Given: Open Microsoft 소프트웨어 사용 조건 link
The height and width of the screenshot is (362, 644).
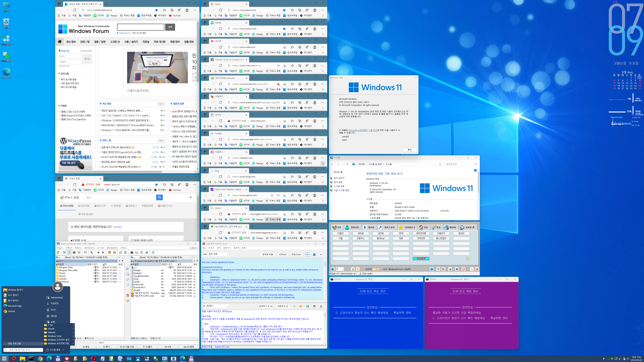Looking at the screenshot, I should point(363,130).
